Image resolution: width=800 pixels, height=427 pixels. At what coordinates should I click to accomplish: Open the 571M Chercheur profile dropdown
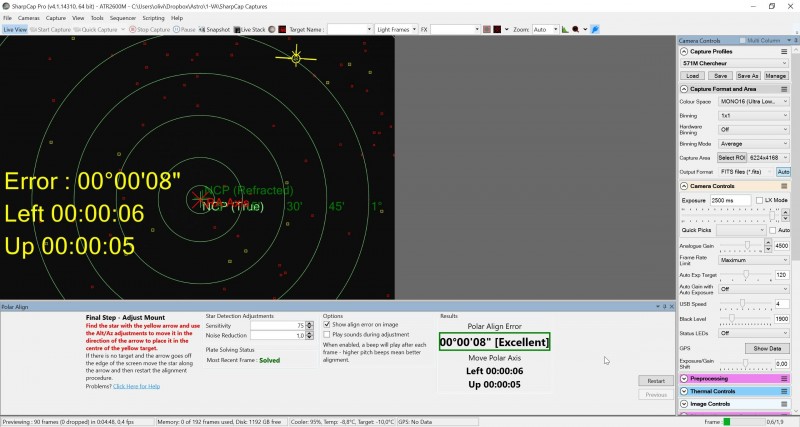pos(735,63)
